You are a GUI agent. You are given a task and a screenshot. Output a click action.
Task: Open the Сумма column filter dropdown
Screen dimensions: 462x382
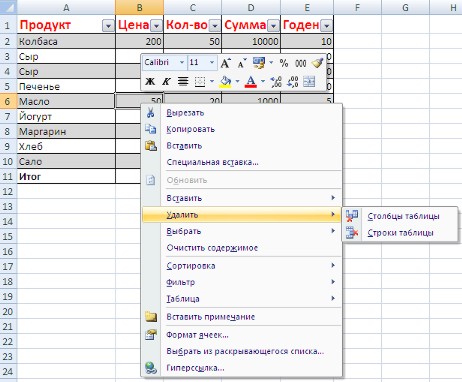273,26
